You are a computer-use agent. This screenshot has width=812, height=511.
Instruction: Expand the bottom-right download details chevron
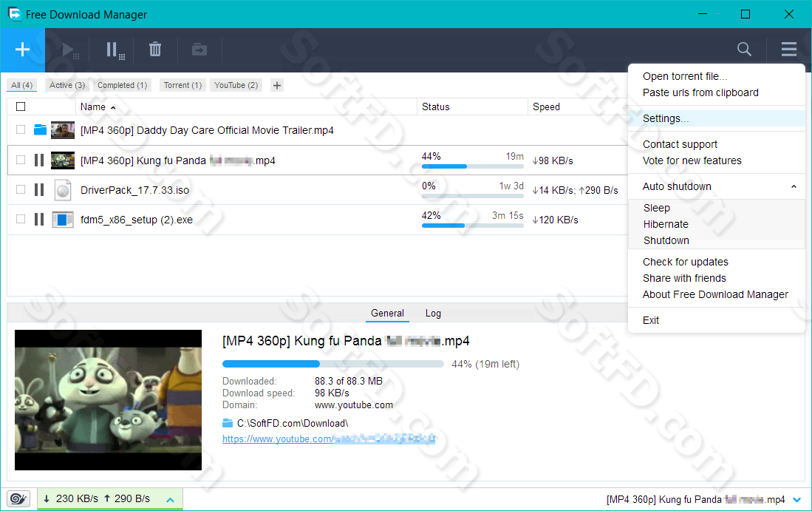797,500
